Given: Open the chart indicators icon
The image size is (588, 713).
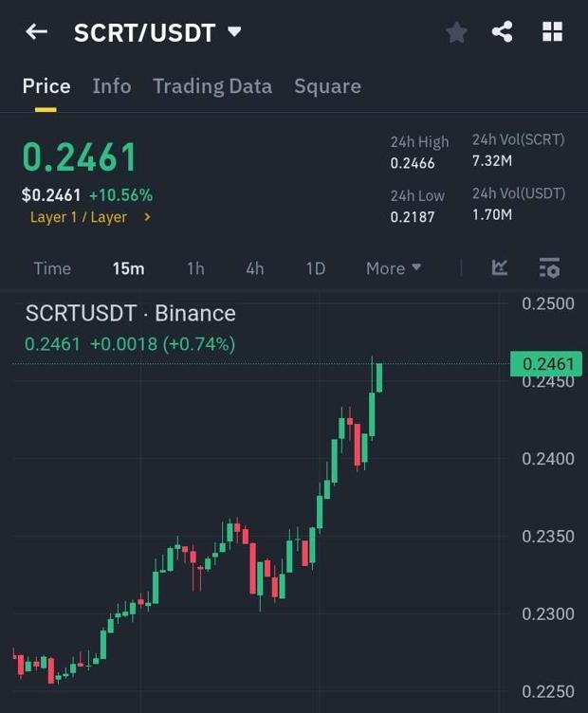Looking at the screenshot, I should point(500,268).
